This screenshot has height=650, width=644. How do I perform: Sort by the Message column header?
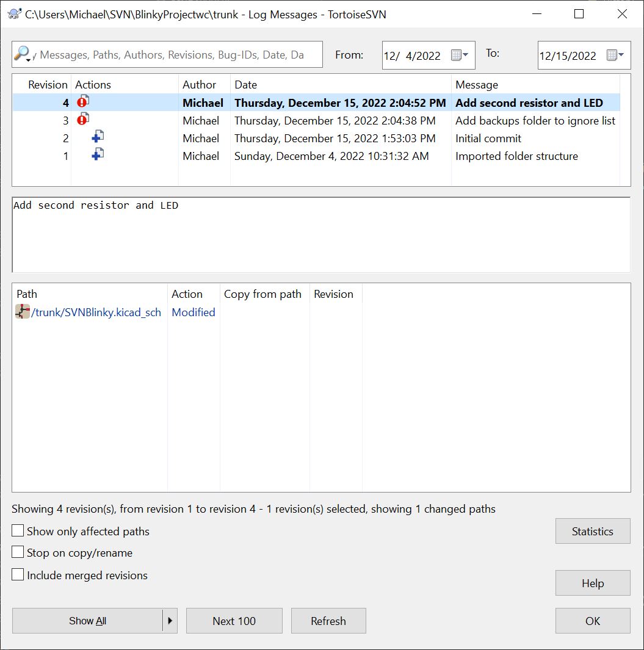pyautogui.click(x=535, y=85)
